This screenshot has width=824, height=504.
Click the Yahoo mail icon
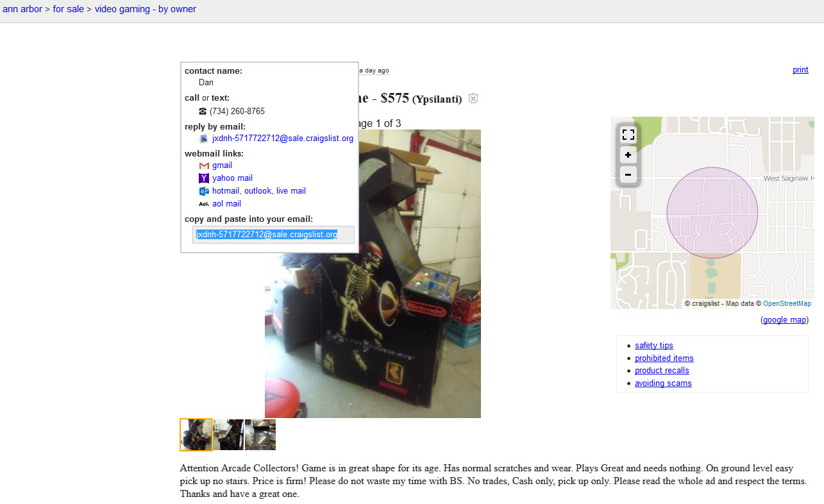pos(204,178)
